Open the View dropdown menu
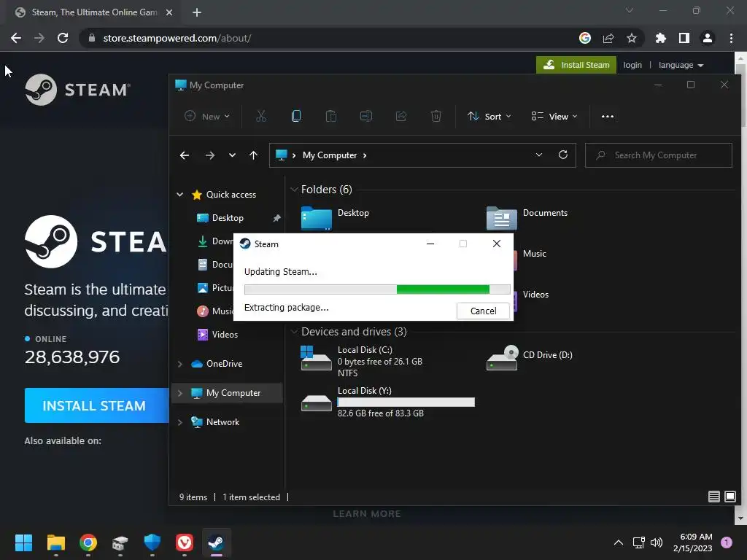 [x=554, y=116]
